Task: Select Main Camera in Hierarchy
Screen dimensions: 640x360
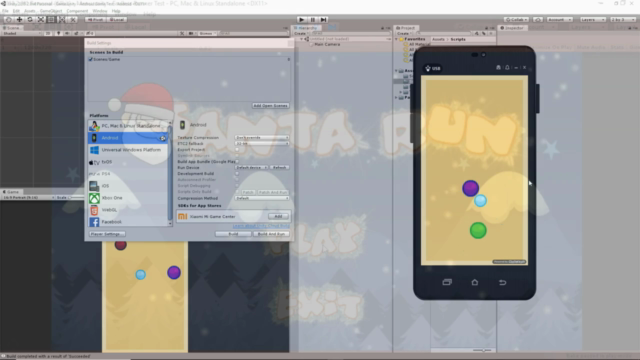Action: (327, 44)
